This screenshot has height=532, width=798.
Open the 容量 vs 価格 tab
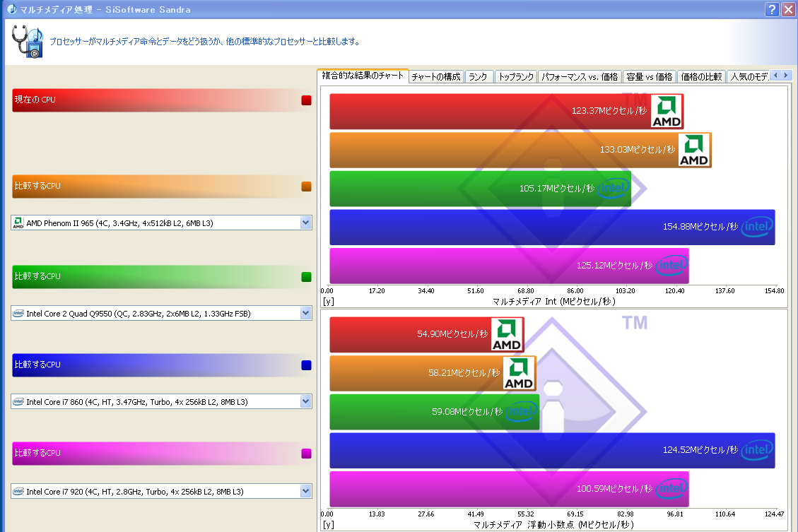click(650, 77)
